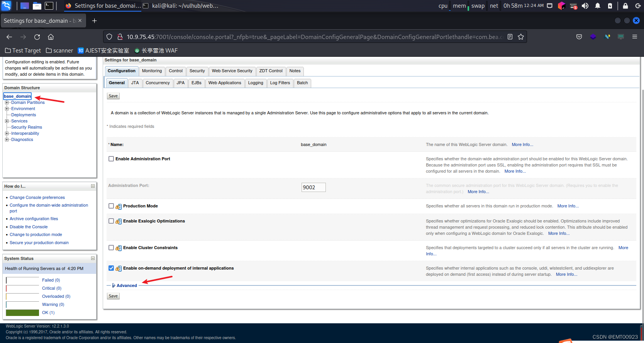Open the Pocket save icon
Image resolution: width=644 pixels, height=343 pixels.
tap(579, 37)
